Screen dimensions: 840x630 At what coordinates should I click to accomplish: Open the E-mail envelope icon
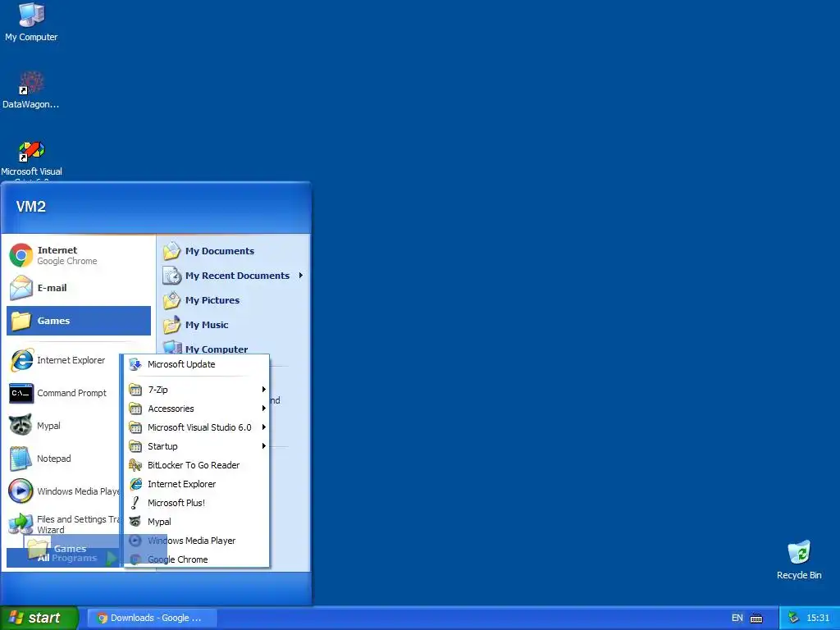click(21, 288)
